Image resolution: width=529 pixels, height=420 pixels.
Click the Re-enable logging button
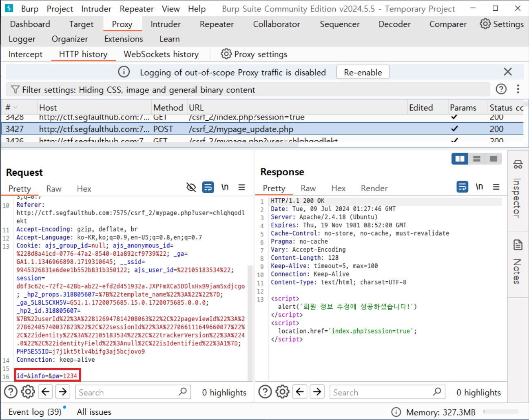(363, 72)
